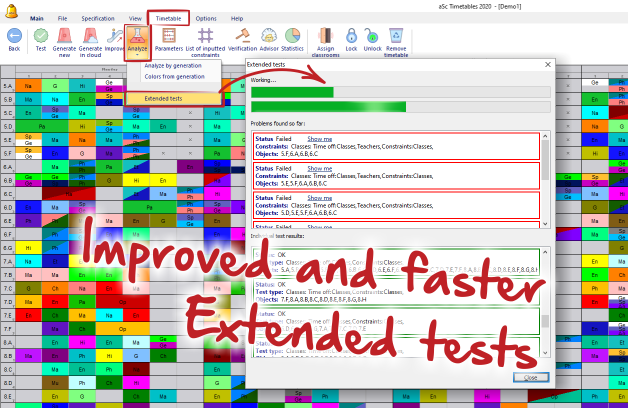
Task: Click Remove timetable bin icon
Action: point(396,36)
